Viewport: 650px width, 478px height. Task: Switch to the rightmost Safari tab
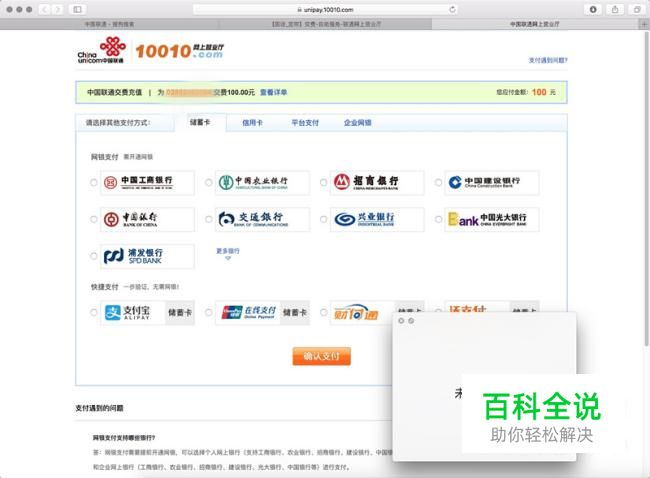click(x=535, y=24)
